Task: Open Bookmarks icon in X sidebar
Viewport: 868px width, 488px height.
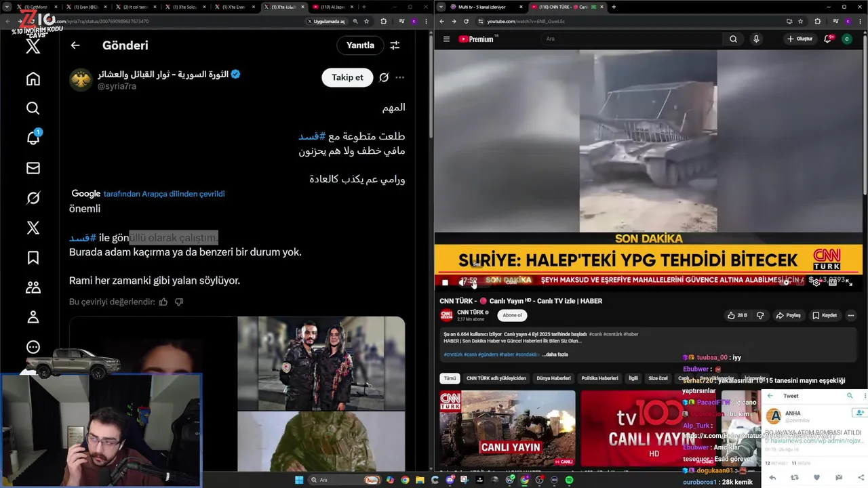Action: coord(33,258)
